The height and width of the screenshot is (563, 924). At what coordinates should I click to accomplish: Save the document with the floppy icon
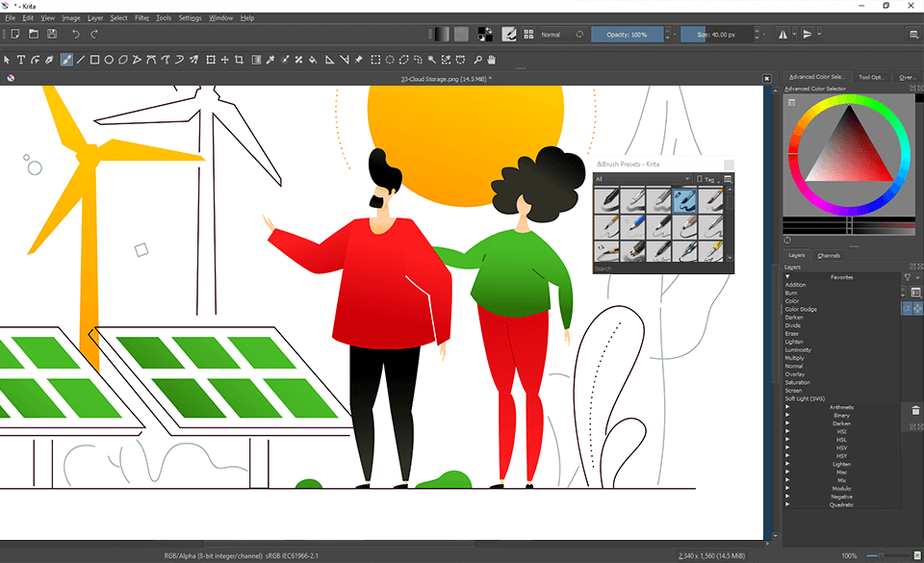pyautogui.click(x=50, y=35)
